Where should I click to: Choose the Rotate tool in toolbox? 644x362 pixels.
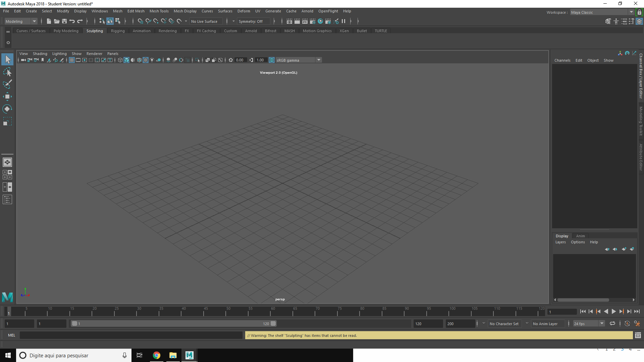pos(7,109)
